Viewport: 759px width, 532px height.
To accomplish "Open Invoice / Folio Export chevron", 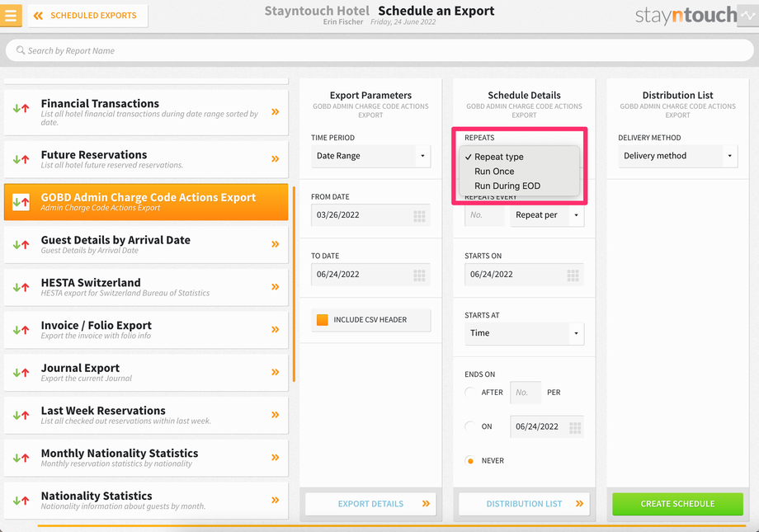I will point(275,329).
